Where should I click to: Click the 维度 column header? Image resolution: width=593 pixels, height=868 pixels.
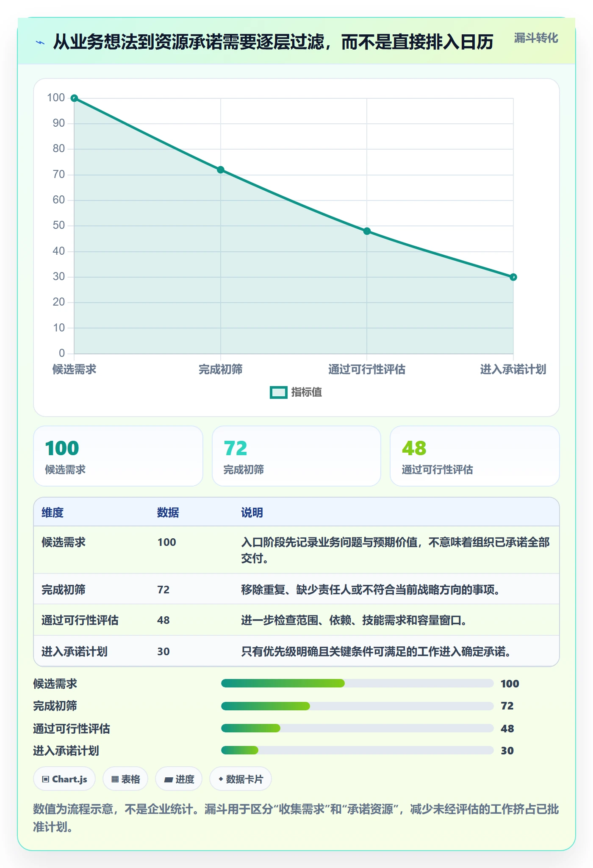tap(53, 512)
